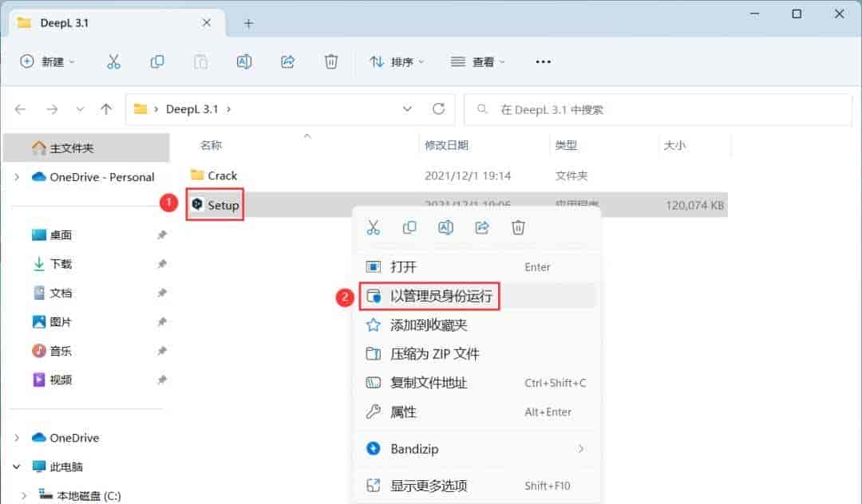
Task: Open the three-dot more options menu
Action: 544,61
